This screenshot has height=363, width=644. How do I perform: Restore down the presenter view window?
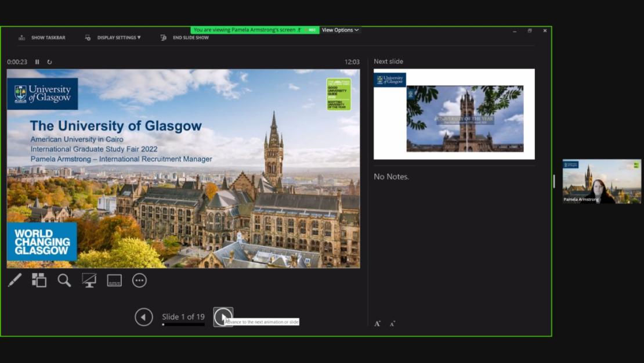tap(530, 31)
